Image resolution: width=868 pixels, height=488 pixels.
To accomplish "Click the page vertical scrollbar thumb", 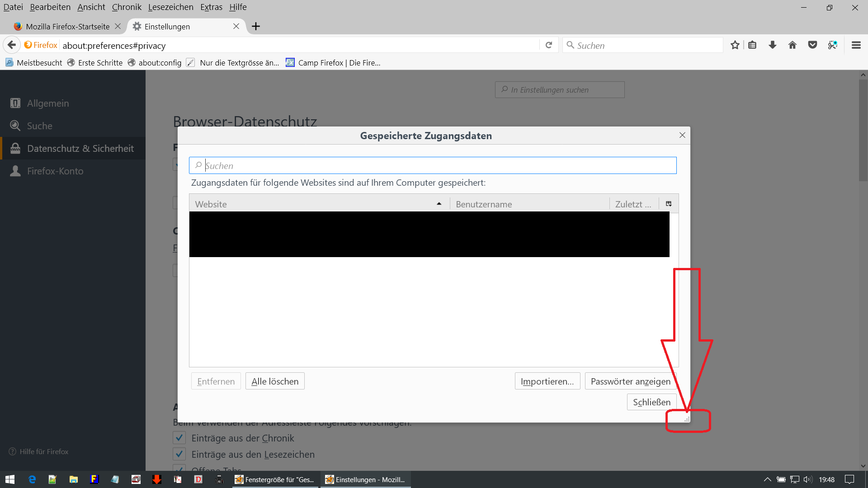I will [863, 131].
